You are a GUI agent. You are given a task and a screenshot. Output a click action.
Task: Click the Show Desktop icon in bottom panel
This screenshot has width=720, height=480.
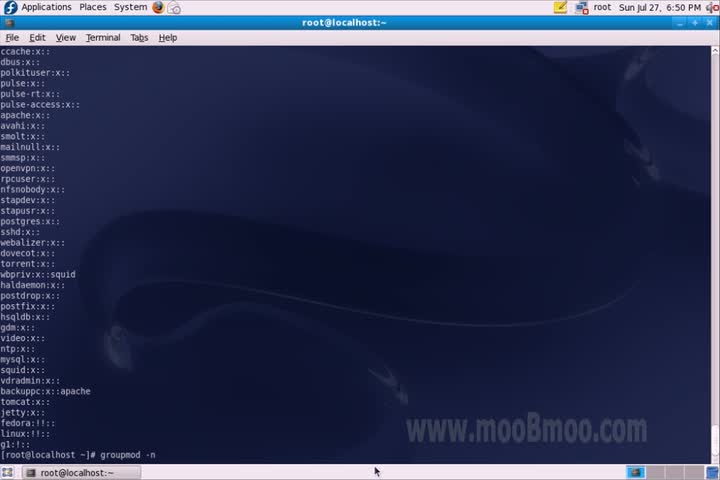click(7, 472)
